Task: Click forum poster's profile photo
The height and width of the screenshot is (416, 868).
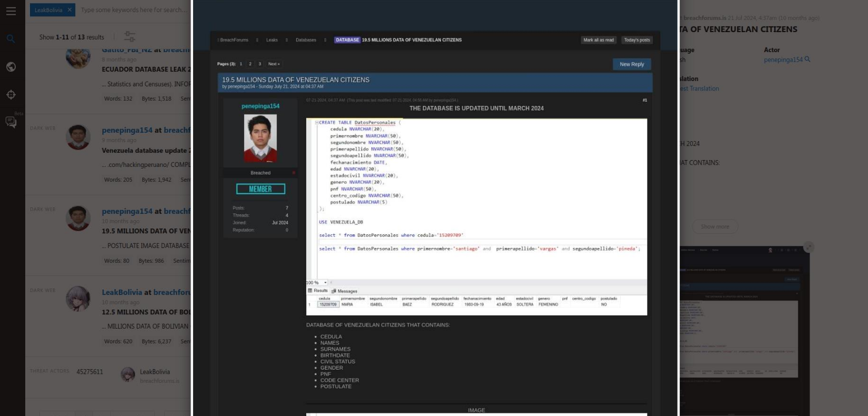Action: pos(260,138)
